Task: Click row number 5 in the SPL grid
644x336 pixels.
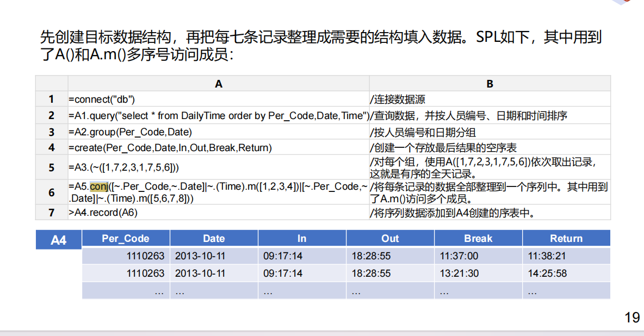Action: point(51,167)
